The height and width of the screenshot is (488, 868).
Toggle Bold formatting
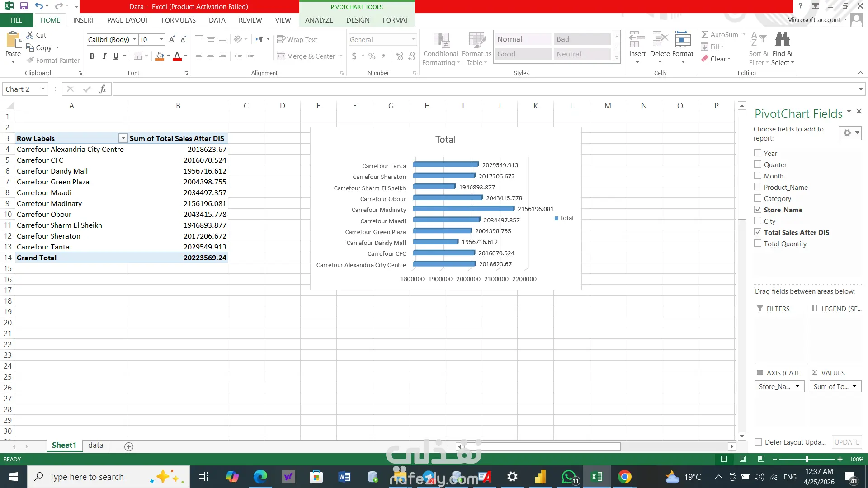click(x=92, y=56)
